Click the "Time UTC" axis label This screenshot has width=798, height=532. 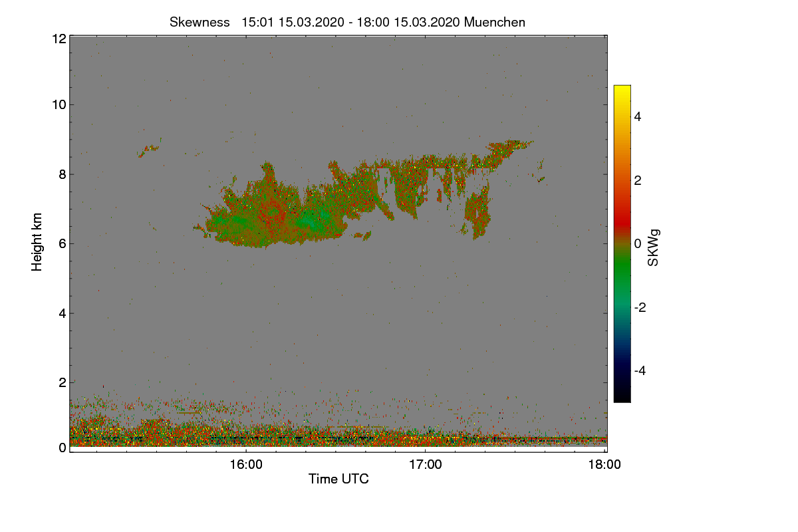click(x=338, y=479)
